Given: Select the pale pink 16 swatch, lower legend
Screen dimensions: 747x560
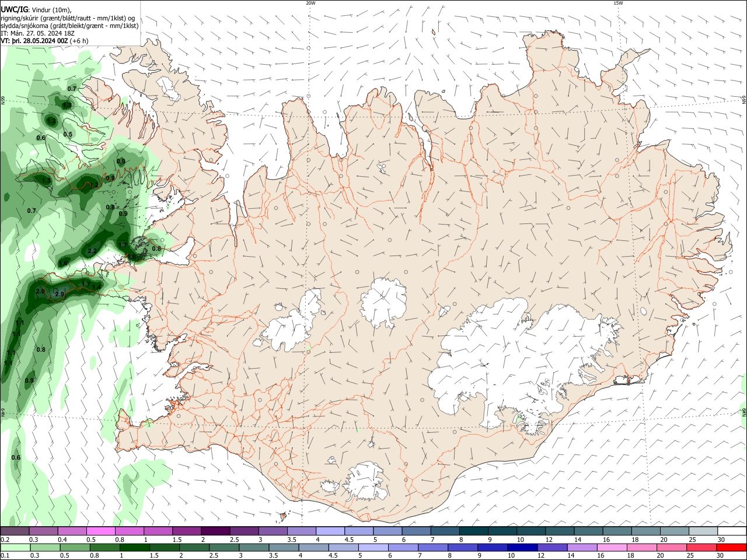Looking at the screenshot, I should tap(610, 547).
